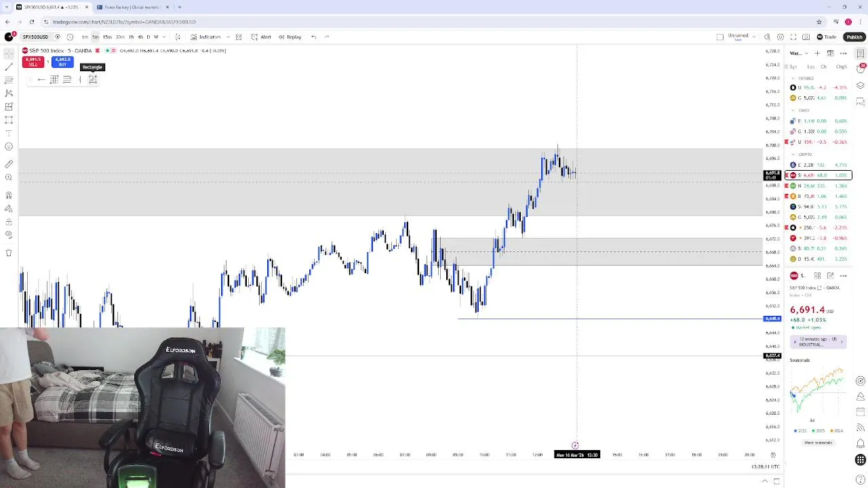Select the text annotation tool

click(x=9, y=133)
